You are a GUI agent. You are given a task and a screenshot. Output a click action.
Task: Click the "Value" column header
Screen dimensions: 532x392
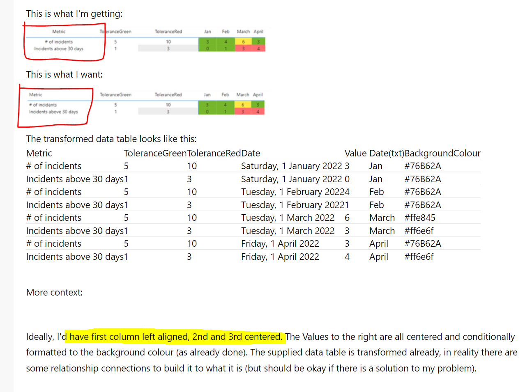[x=355, y=153]
